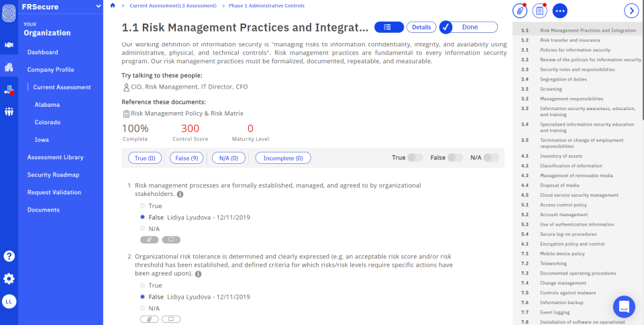
Task: Open Security Roadmap in sidebar
Action: click(x=53, y=175)
